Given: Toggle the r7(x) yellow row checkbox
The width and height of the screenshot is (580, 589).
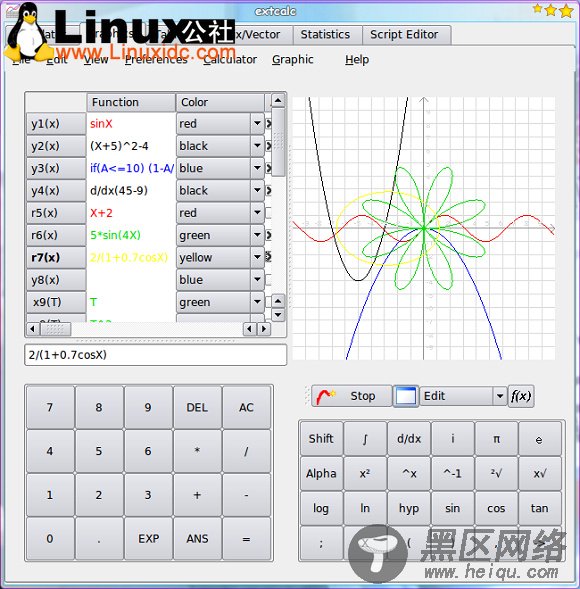Looking at the screenshot, I should click(x=268, y=257).
